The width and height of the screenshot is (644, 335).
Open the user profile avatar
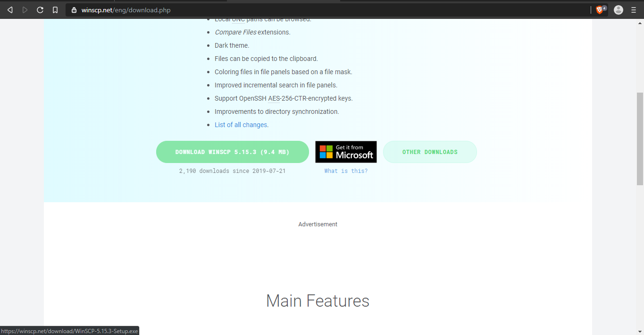(x=619, y=10)
